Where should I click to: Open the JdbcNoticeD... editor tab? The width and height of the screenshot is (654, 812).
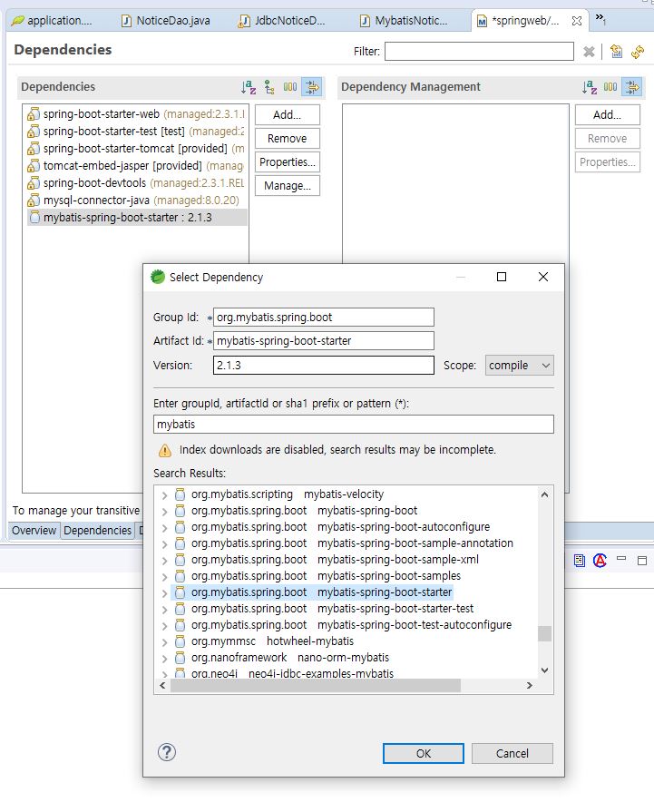282,21
